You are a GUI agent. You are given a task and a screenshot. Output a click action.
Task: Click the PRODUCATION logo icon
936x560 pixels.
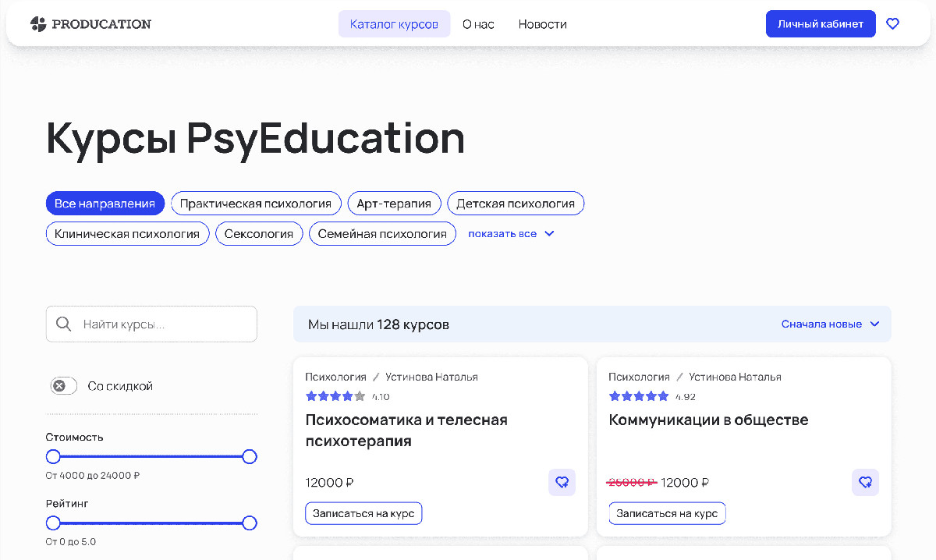(x=38, y=24)
